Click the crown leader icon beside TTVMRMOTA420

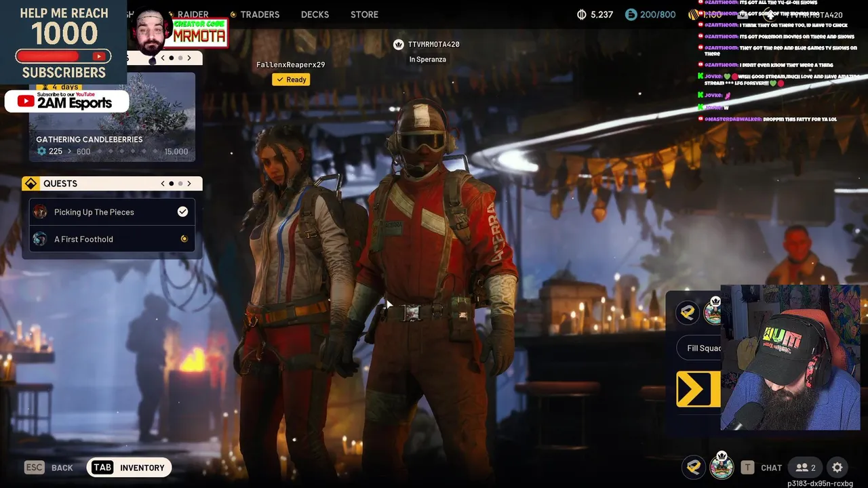[x=399, y=45]
